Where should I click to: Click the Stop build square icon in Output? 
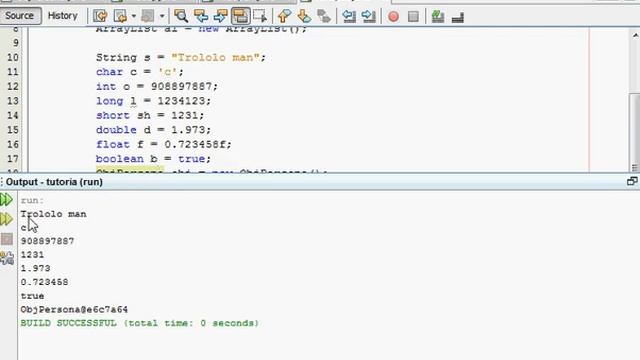click(x=7, y=239)
